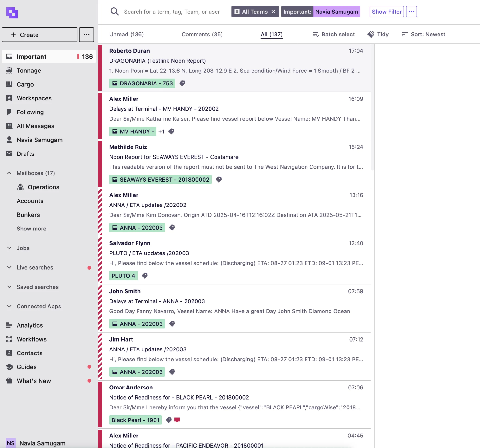Open more options next to Create
Viewport: 480px width, 448px height.
[x=86, y=35]
